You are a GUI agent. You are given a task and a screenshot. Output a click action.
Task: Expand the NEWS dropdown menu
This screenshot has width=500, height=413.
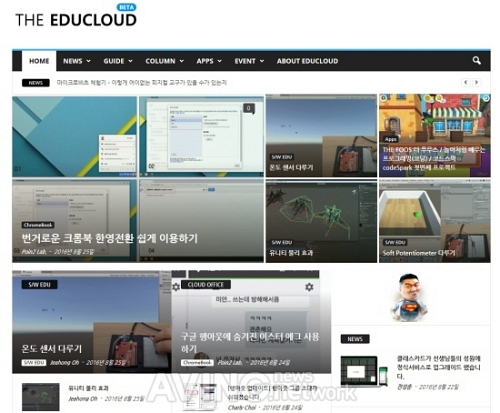[77, 61]
